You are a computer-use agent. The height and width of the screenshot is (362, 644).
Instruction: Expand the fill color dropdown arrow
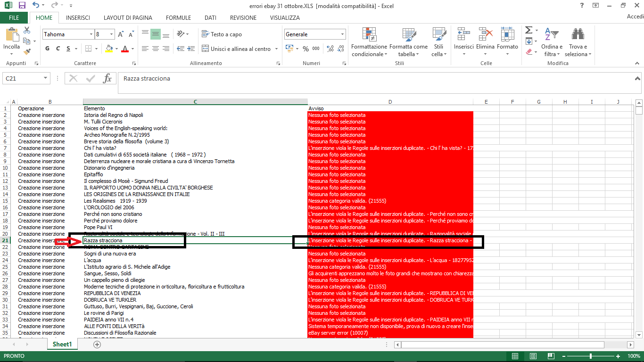coord(116,49)
